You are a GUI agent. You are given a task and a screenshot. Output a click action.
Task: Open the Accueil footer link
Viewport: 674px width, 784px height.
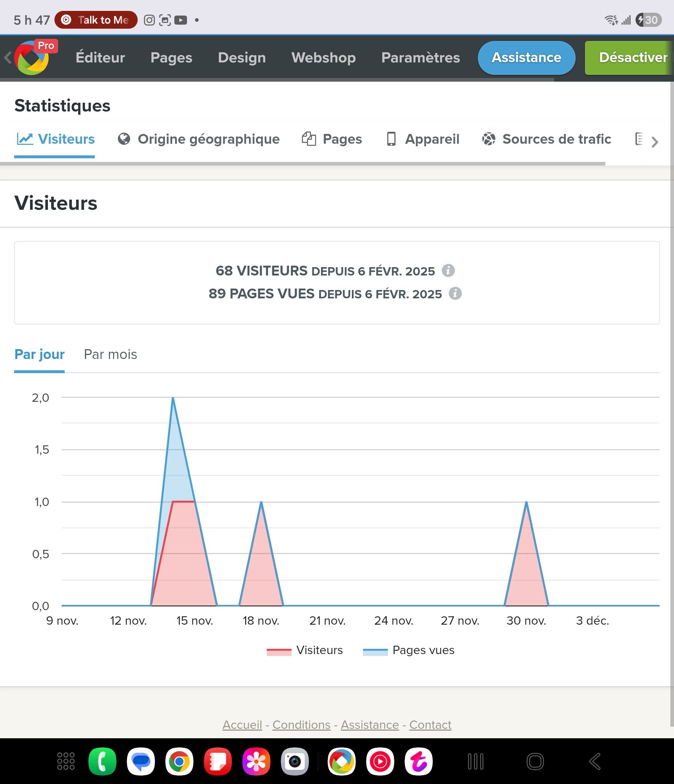242,724
